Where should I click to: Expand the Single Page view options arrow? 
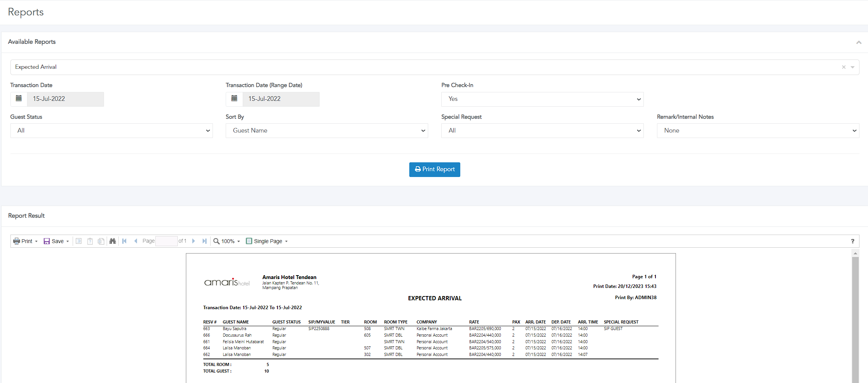[x=286, y=242]
